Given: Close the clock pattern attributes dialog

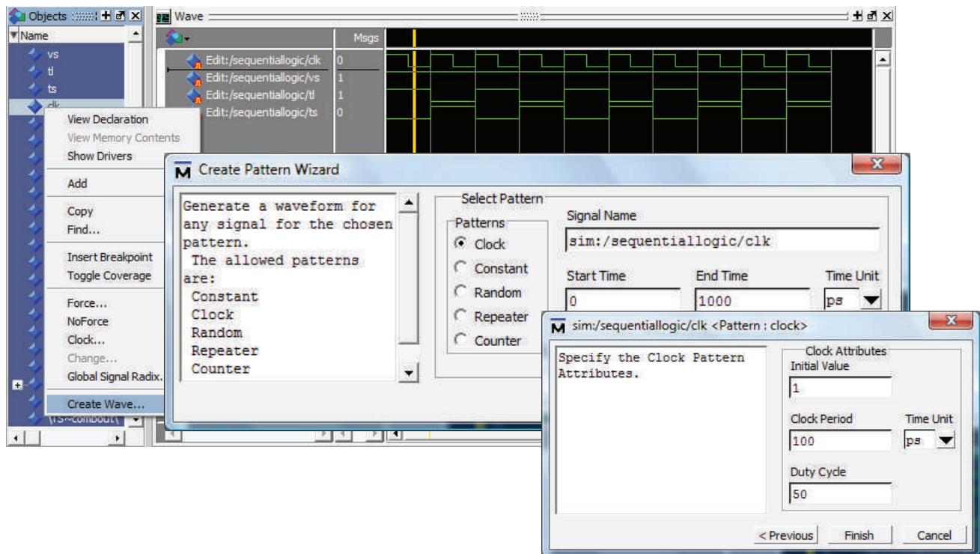Looking at the screenshot, I should click(952, 321).
